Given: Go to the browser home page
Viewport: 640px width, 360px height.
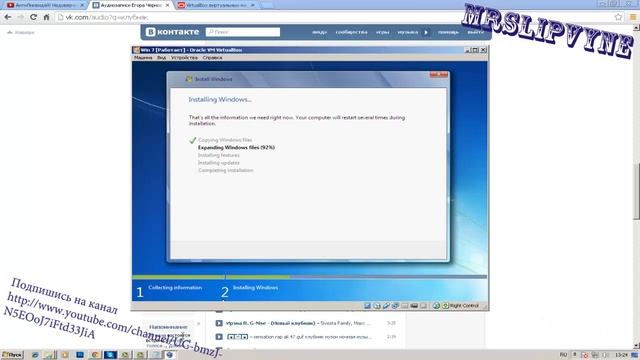Looking at the screenshot, I should pyautogui.click(x=46, y=17).
